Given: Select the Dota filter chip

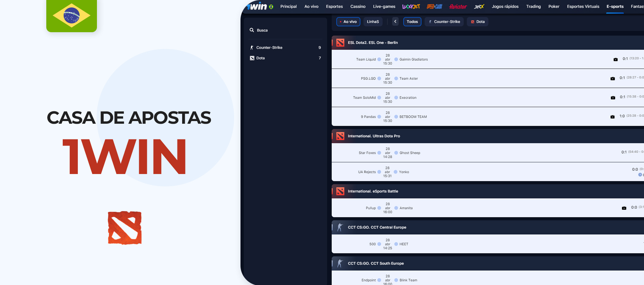Looking at the screenshot, I should click(478, 22).
